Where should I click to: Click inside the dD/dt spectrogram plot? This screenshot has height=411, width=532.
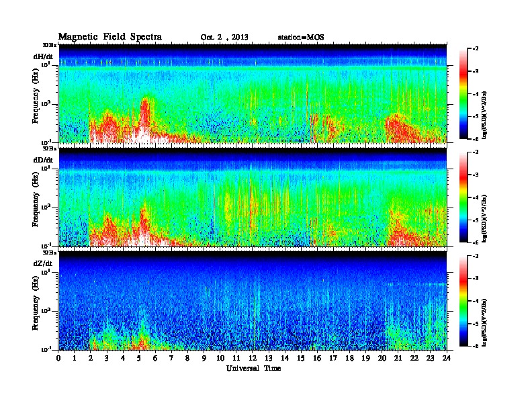tap(253, 197)
